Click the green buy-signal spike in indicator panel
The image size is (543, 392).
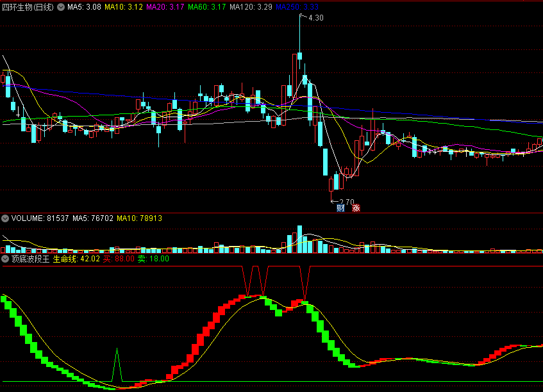point(117,365)
